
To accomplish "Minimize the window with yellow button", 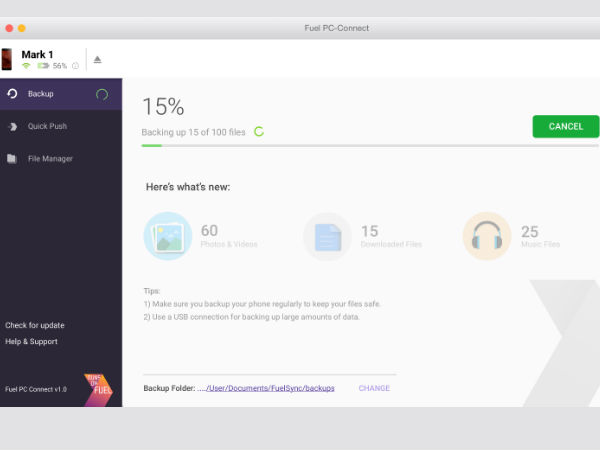I will (x=22, y=28).
